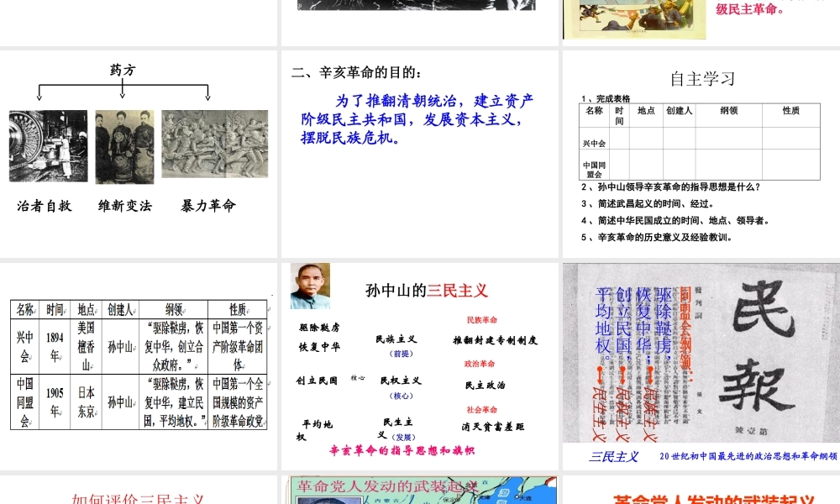Click the blue 三民主义 caption under 民報
Image resolution: width=840 pixels, height=504 pixels.
(613, 456)
